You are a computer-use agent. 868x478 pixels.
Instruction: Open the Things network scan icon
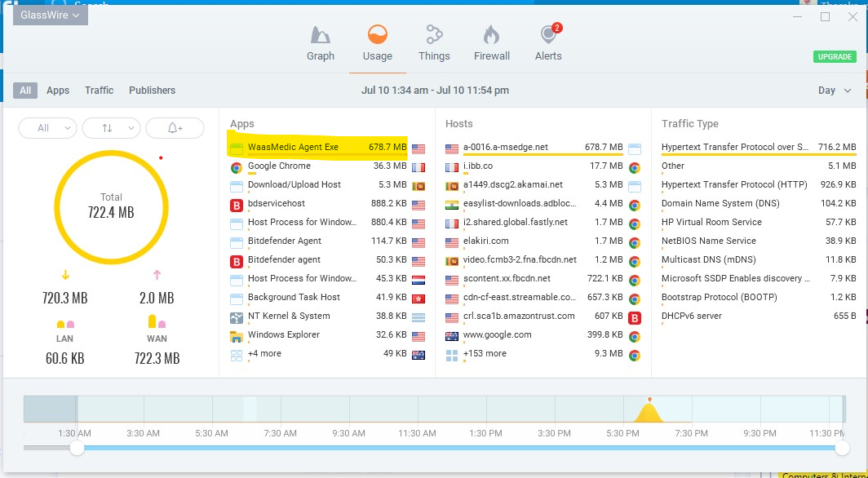(x=434, y=35)
